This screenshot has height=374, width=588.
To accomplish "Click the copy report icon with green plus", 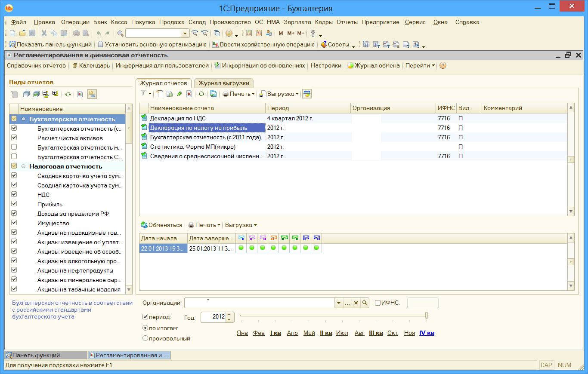I will tap(170, 94).
